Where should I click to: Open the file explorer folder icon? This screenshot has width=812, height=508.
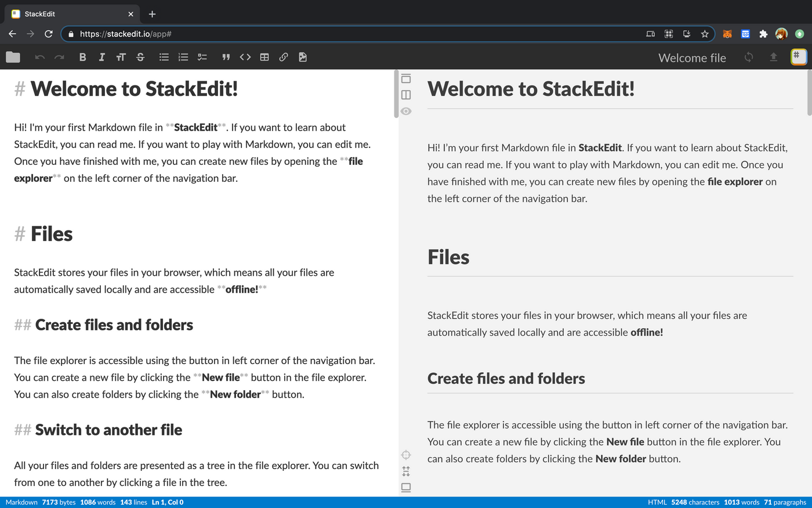[x=13, y=57]
